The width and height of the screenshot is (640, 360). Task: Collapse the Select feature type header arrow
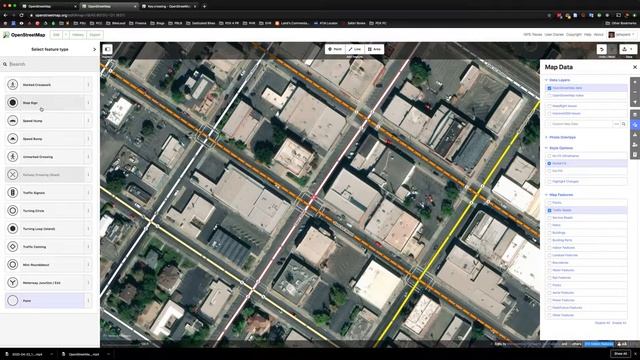tap(94, 49)
